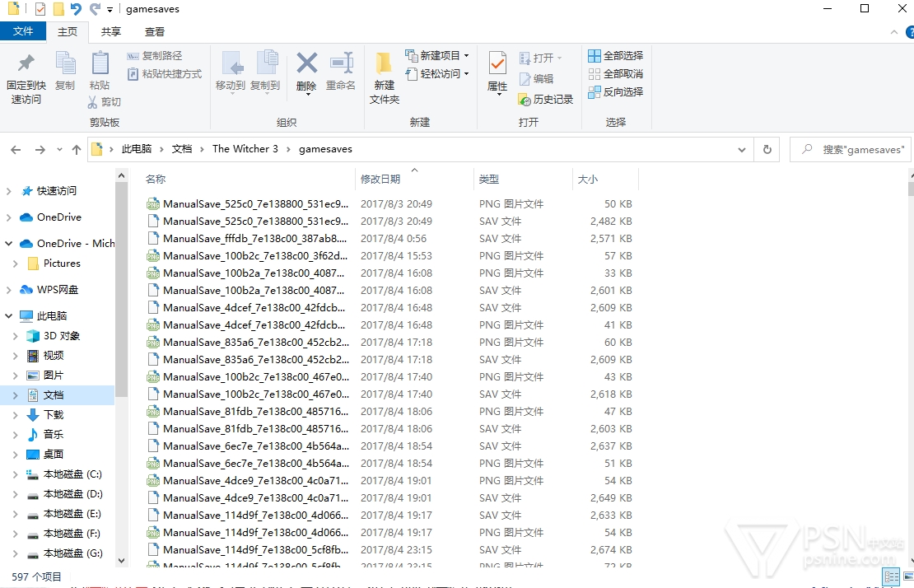
Task: Click the 粘贴 paste icon
Action: point(100,63)
